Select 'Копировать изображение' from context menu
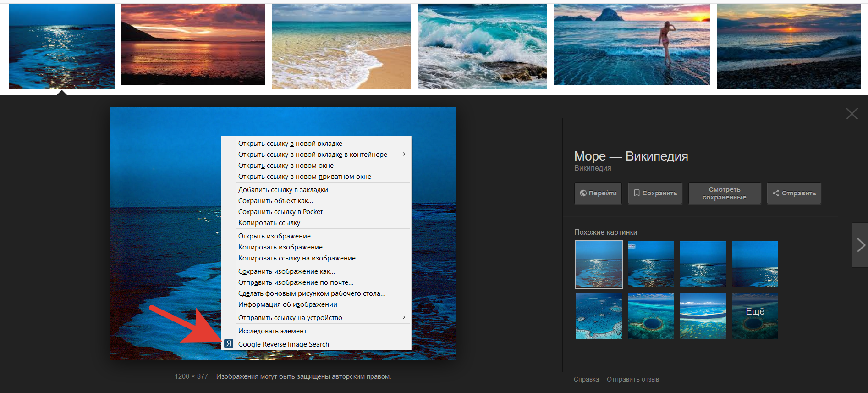This screenshot has height=393, width=868. (280, 247)
